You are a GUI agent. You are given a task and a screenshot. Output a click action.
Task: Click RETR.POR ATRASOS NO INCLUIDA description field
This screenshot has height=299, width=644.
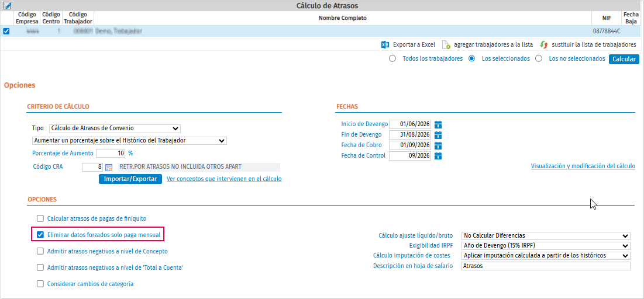[x=199, y=168]
